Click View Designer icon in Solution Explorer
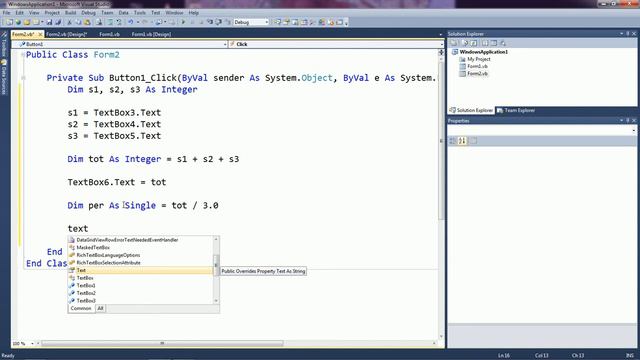 click(x=494, y=43)
